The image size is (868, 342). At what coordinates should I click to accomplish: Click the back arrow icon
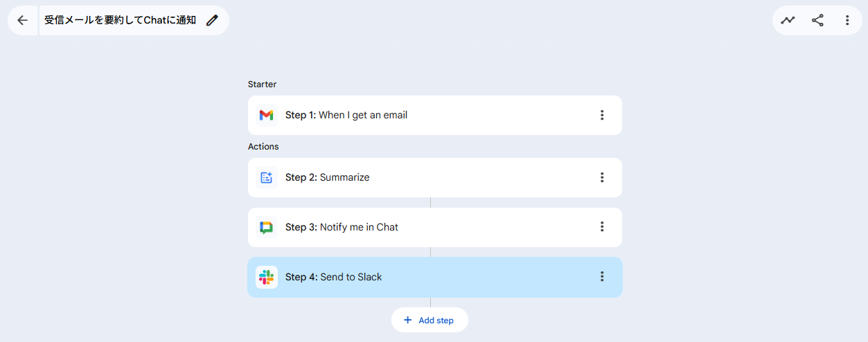(x=23, y=20)
